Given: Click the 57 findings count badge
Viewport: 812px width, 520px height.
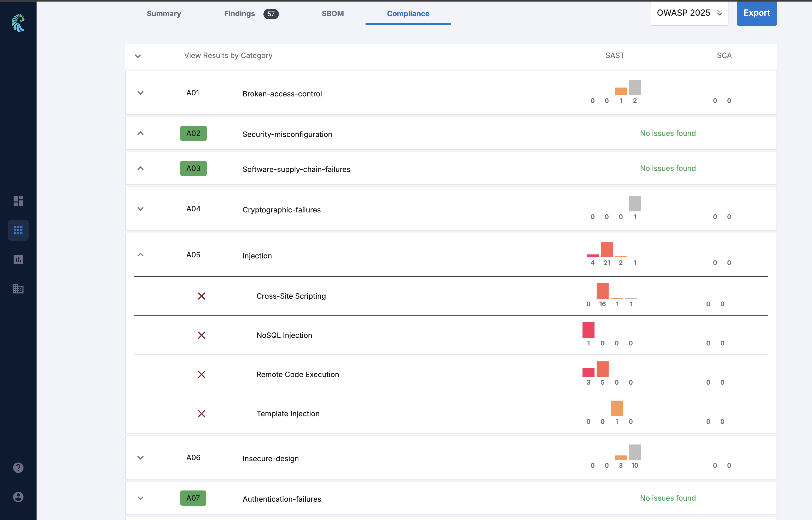Looking at the screenshot, I should tap(271, 14).
